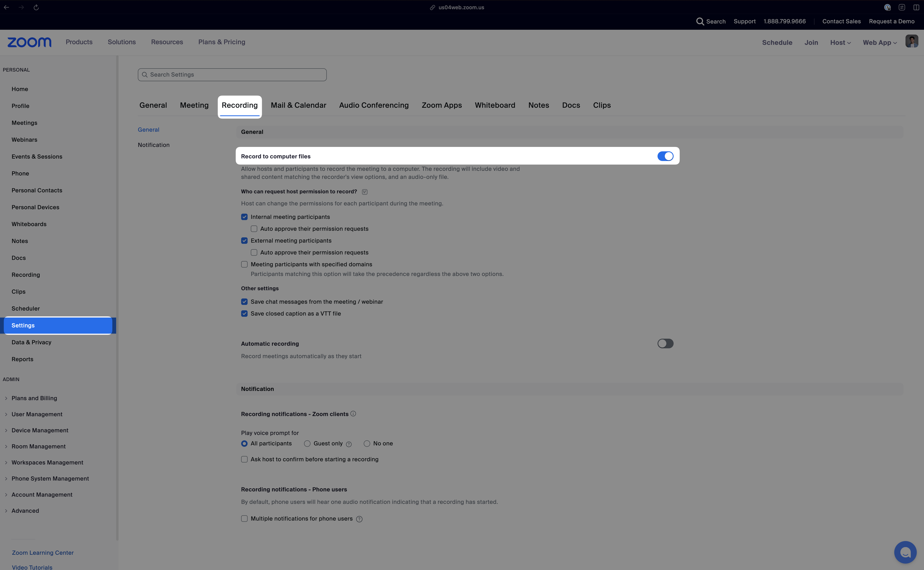924x570 pixels.
Task: Open the Products menu
Action: 79,42
